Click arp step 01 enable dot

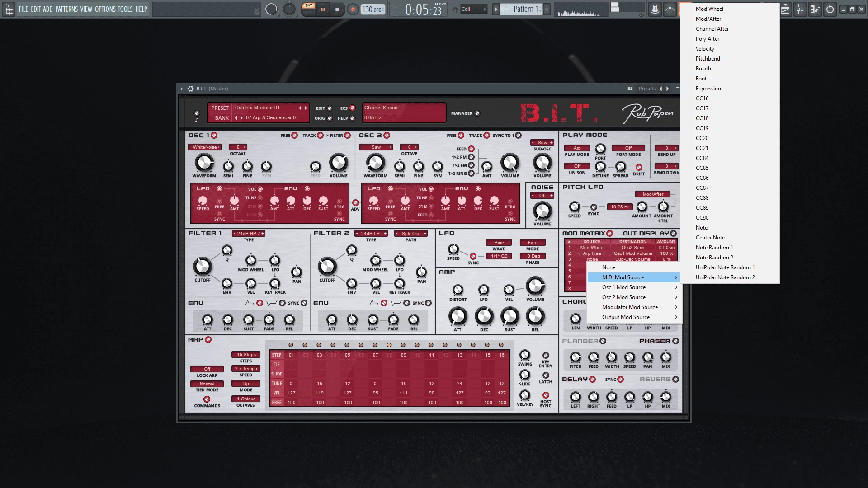tap(291, 345)
